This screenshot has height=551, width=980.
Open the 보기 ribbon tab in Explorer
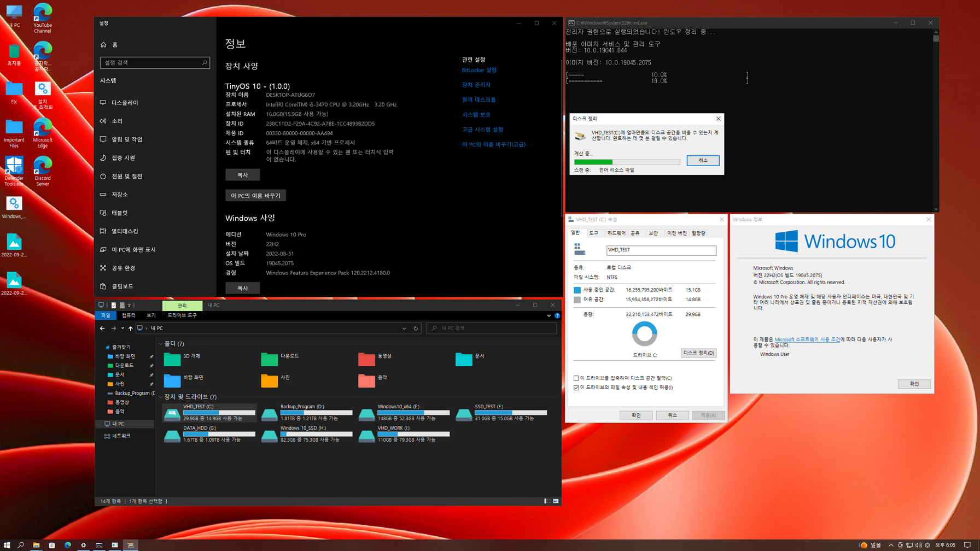pos(151,315)
